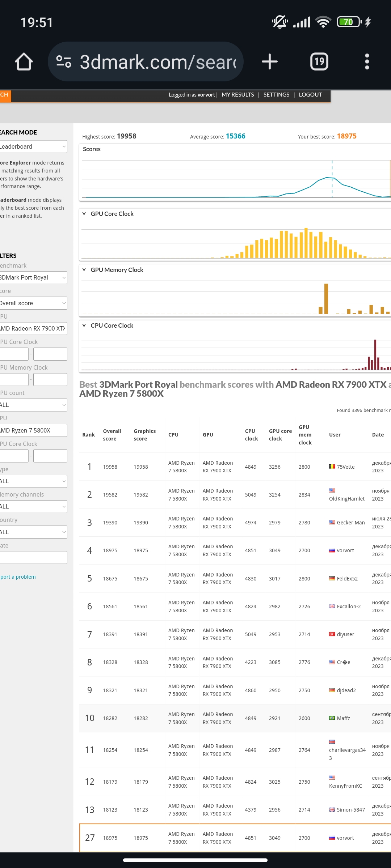Tap the 3dmark.com address bar text
Image resolution: width=391 pixels, height=868 pixels.
158,62
